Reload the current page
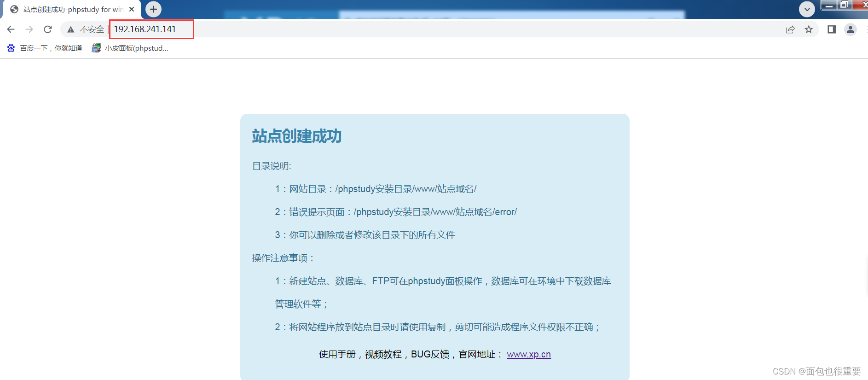This screenshot has height=380, width=868. tap(48, 29)
